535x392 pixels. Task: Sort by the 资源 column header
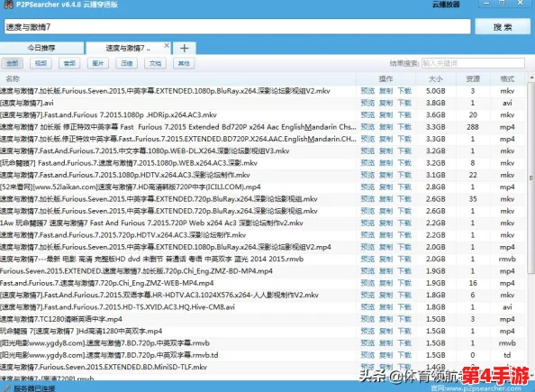(x=473, y=79)
